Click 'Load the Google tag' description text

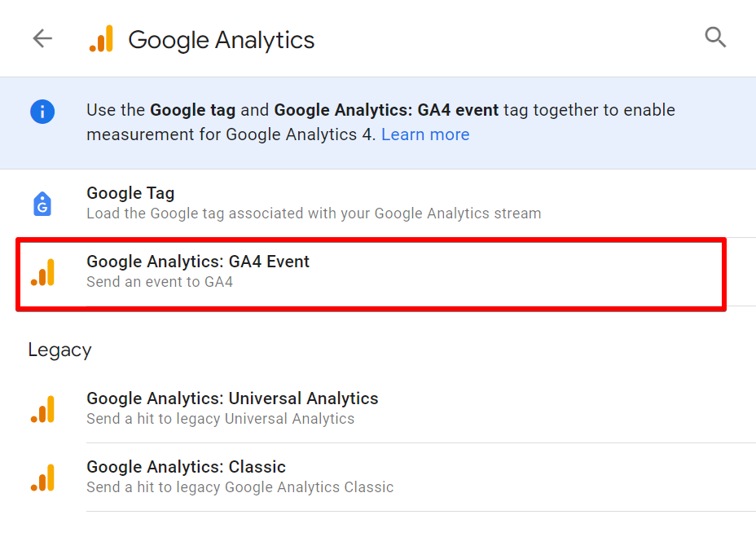coord(314,213)
